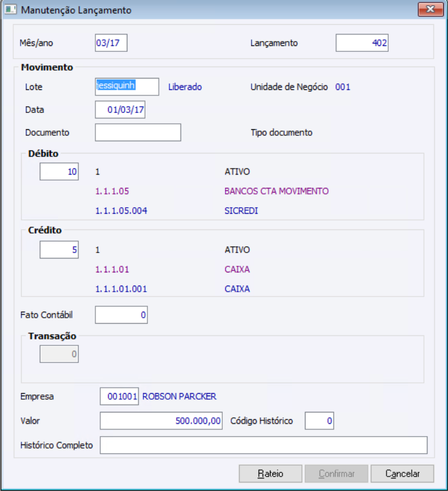Click into the Lote text field
Image resolution: width=448 pixels, height=491 pixels.
tap(127, 86)
